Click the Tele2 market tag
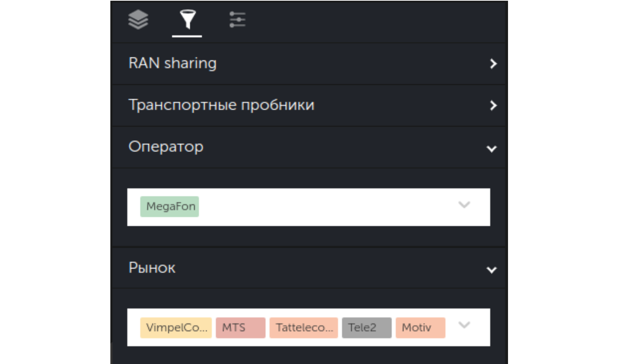 pos(367,328)
